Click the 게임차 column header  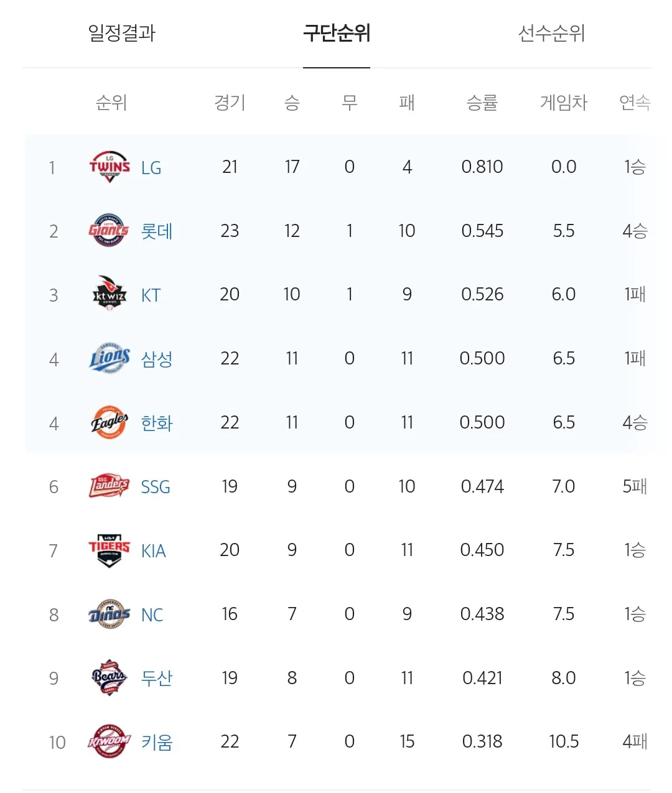pos(564,102)
